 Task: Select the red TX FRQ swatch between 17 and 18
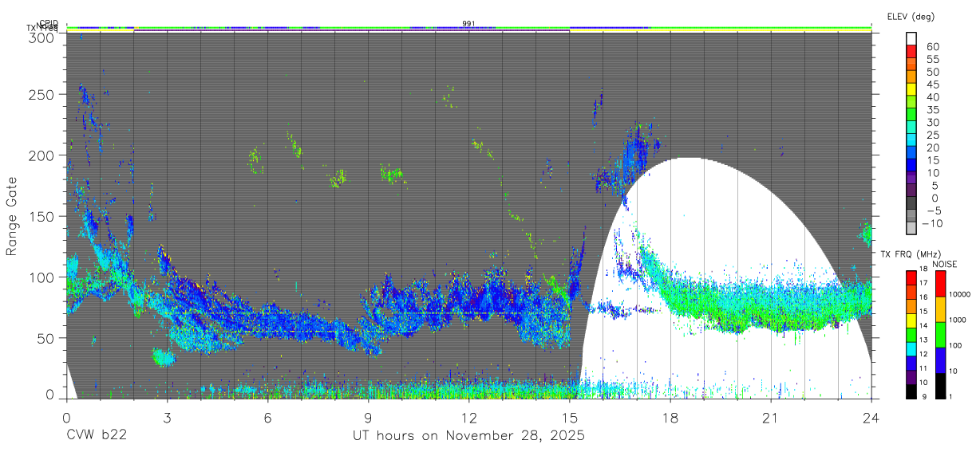911,277
